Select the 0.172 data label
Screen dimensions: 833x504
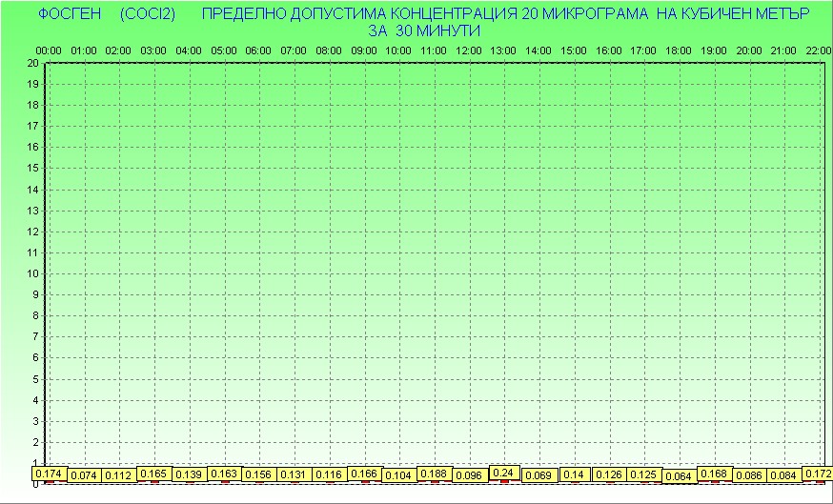(818, 474)
